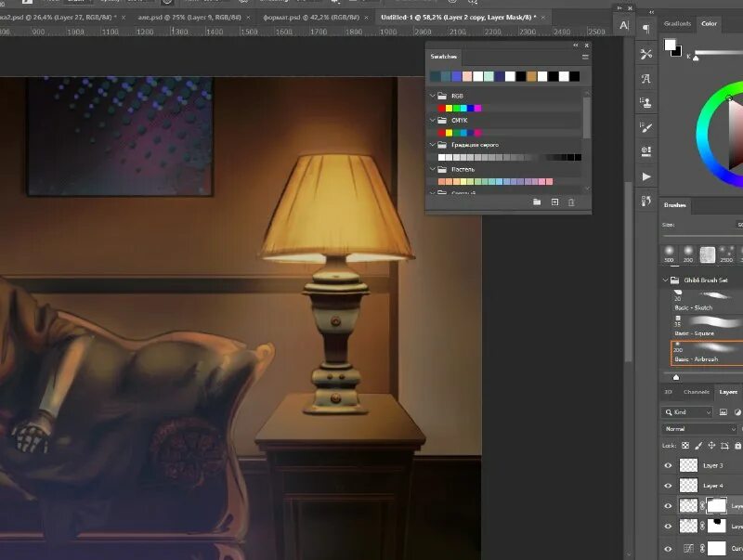The width and height of the screenshot is (743, 560).
Task: Collapse the Пастель swatch group
Action: [x=432, y=169]
